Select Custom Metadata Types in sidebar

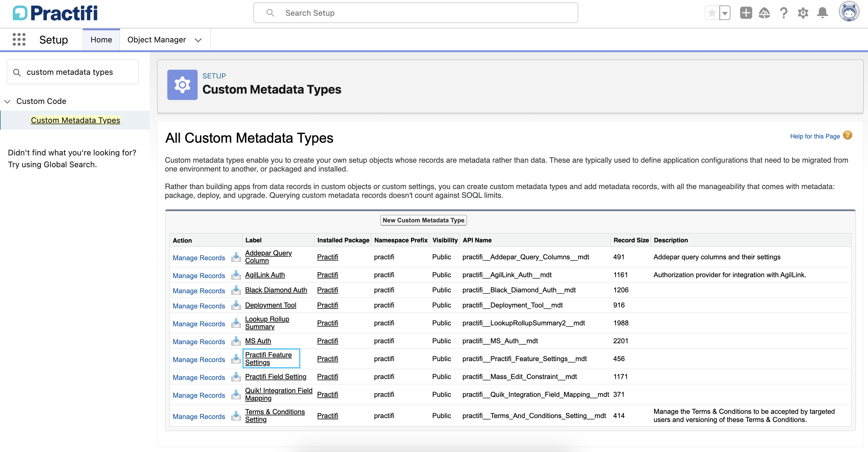pos(75,120)
